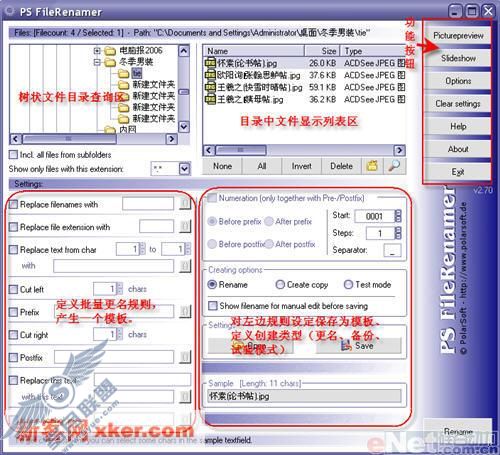Toggle the Cut left checkbox
Screen dimensions: 500x455
[13, 289]
